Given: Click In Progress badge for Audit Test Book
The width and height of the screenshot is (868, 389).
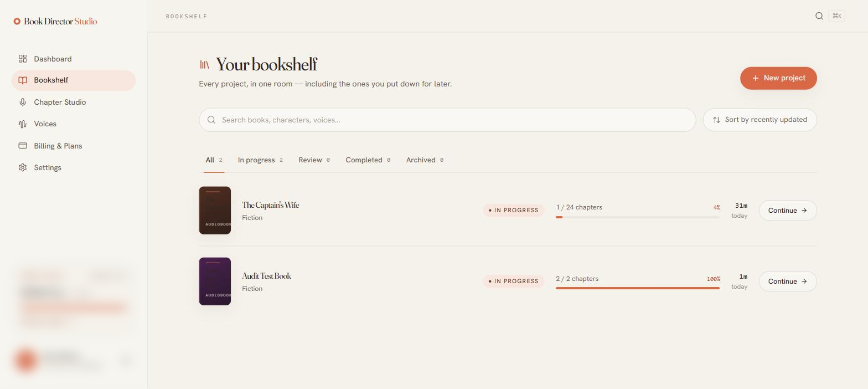Looking at the screenshot, I should click(514, 281).
